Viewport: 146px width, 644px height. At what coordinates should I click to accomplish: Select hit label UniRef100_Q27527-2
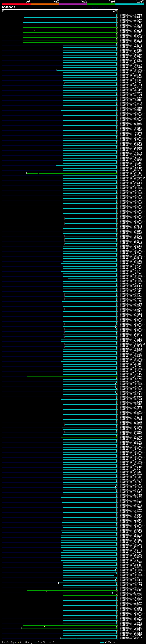(x=132, y=178)
